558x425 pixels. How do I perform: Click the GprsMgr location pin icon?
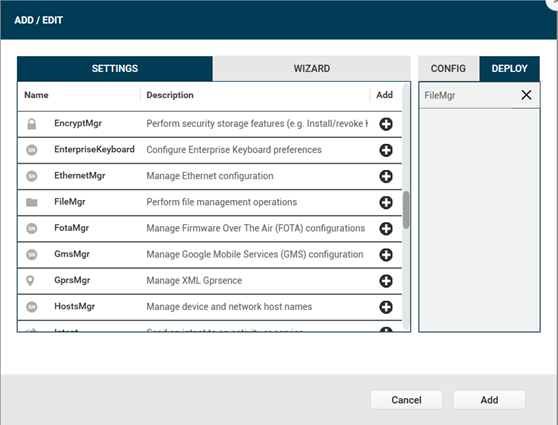[x=31, y=281]
